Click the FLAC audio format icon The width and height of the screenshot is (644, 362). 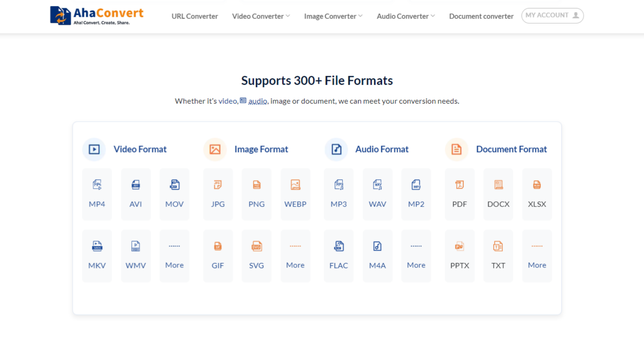(339, 246)
